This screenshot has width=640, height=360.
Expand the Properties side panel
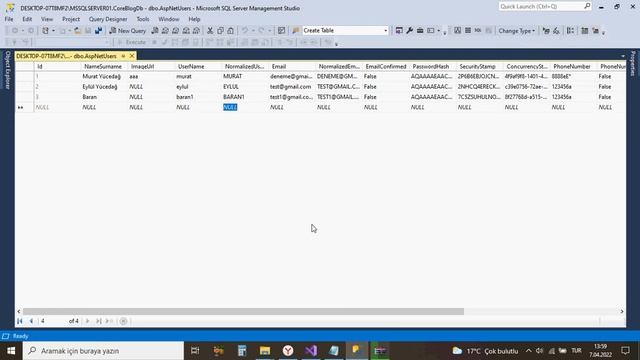tap(633, 64)
